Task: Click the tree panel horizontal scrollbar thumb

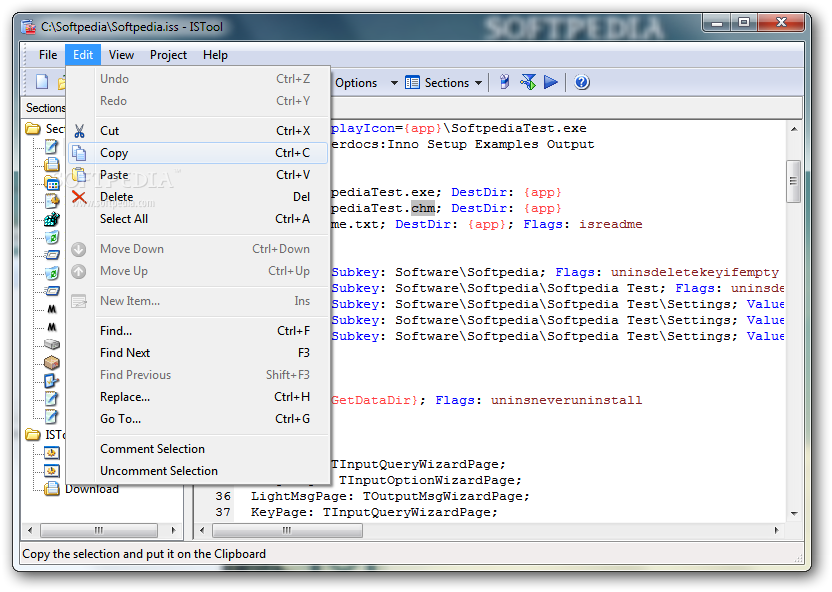Action: (x=99, y=530)
